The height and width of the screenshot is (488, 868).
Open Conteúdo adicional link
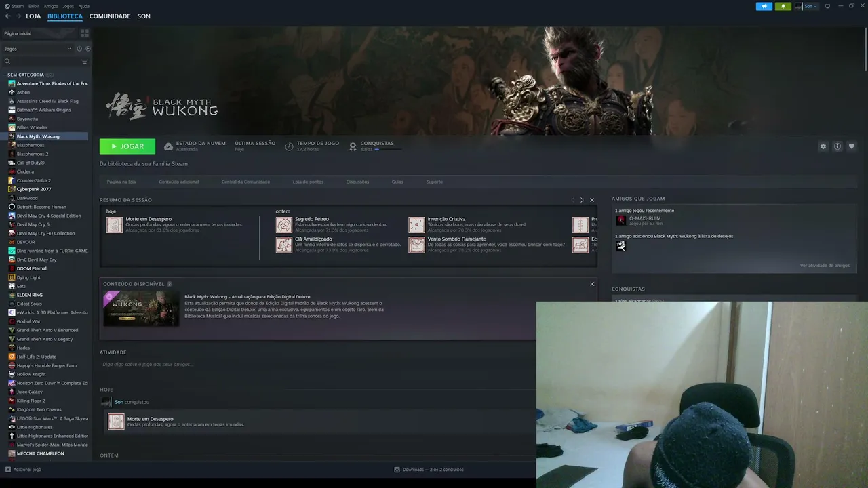(x=179, y=182)
